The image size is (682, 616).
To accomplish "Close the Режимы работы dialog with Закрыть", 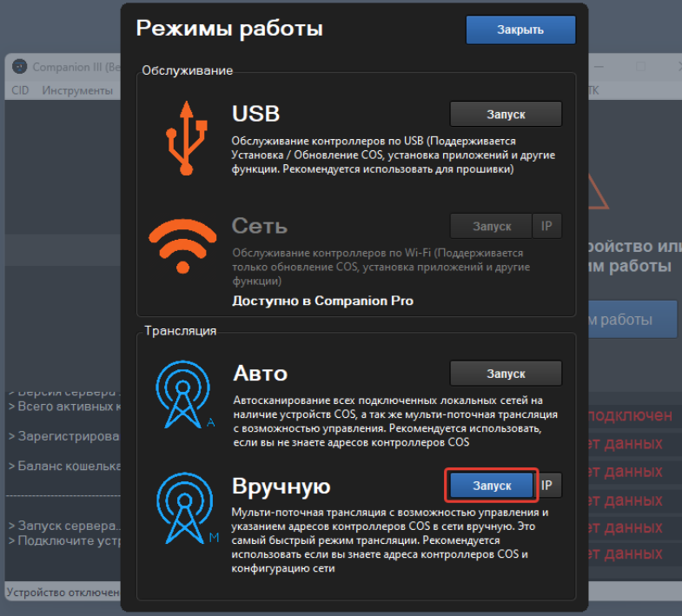I will (520, 30).
